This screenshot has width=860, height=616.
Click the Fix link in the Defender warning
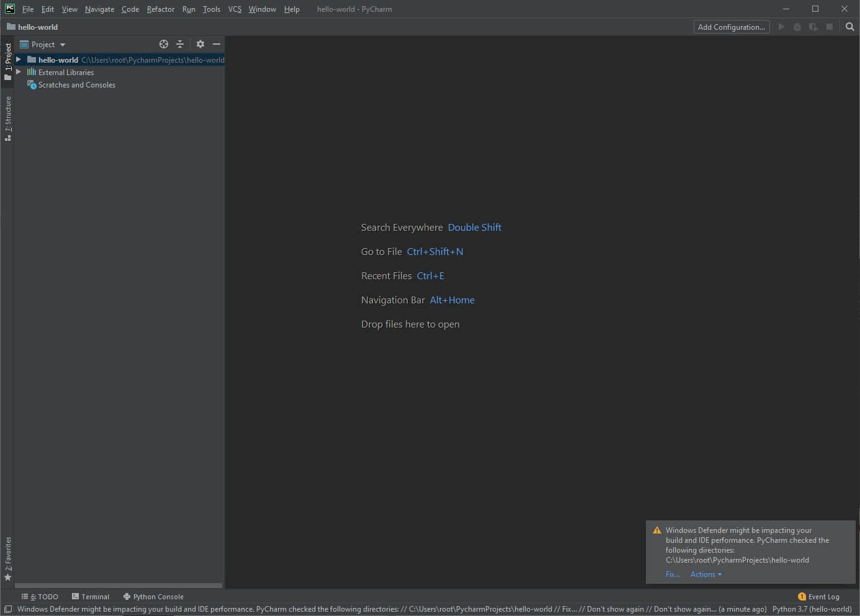(x=673, y=574)
